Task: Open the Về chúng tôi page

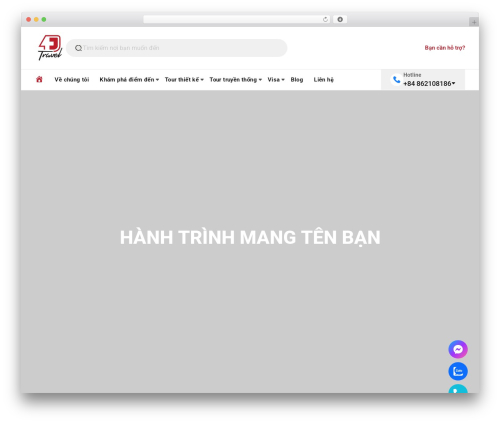Action: coord(72,80)
